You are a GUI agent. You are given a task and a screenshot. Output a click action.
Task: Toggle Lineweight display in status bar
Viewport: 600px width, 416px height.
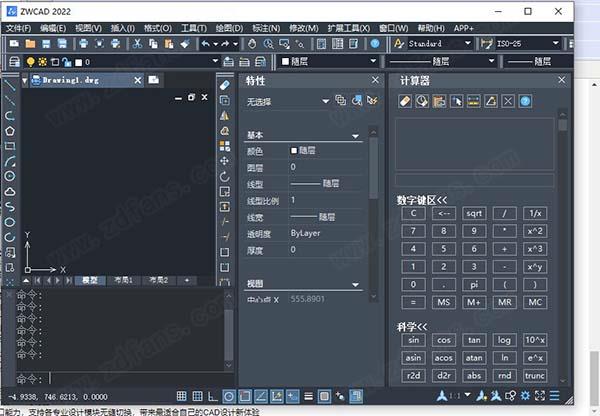[x=308, y=396]
